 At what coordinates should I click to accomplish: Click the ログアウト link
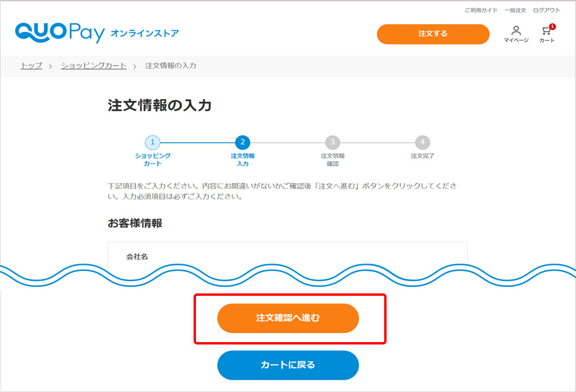click(x=547, y=10)
